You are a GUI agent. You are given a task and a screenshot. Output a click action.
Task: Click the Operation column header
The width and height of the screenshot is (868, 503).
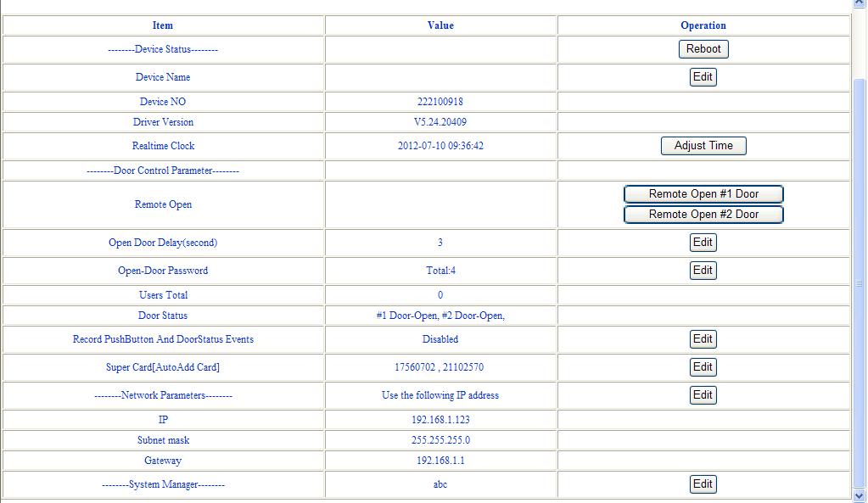click(x=703, y=25)
